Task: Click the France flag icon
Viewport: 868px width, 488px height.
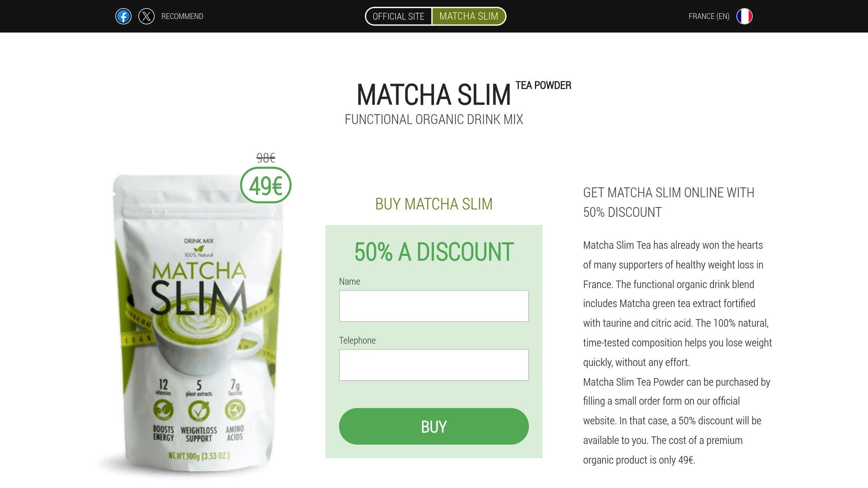Action: tap(744, 17)
